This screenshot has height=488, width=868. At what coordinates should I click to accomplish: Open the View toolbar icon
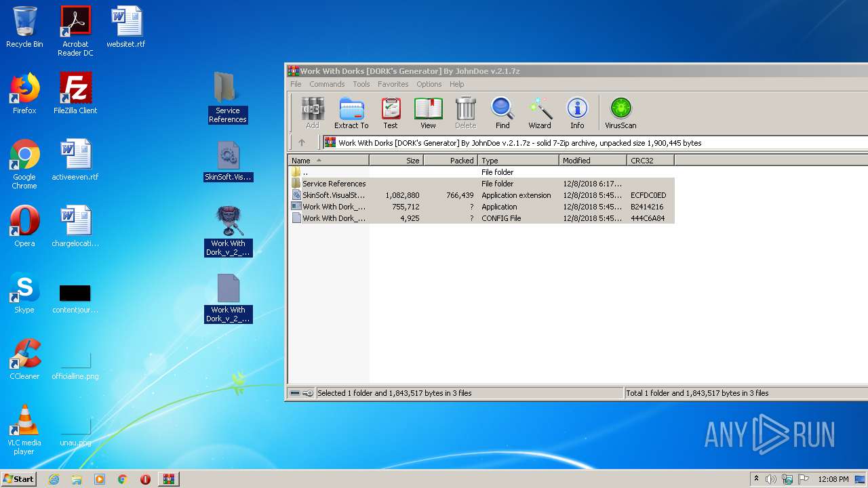coord(428,113)
